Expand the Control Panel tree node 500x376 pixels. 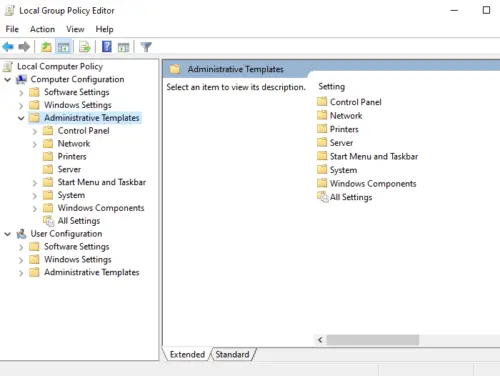[35, 131]
